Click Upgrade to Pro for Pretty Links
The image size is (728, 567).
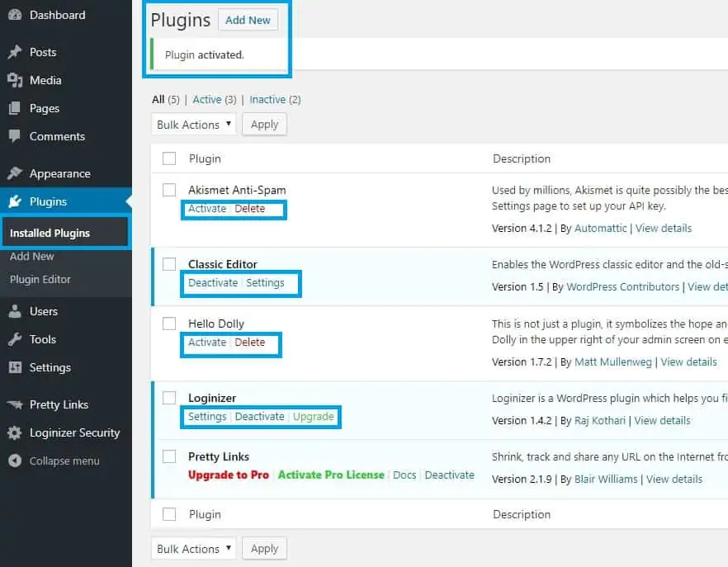click(x=229, y=475)
